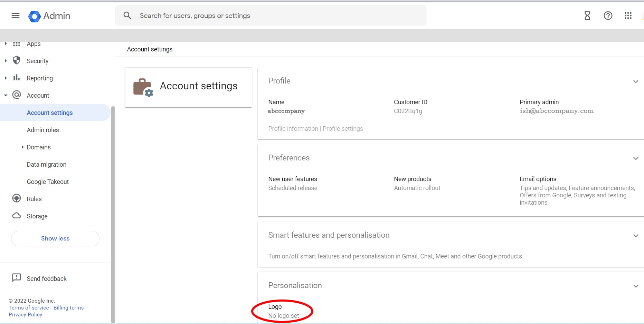Click the search magnifier icon
The height and width of the screenshot is (324, 644).
point(127,16)
